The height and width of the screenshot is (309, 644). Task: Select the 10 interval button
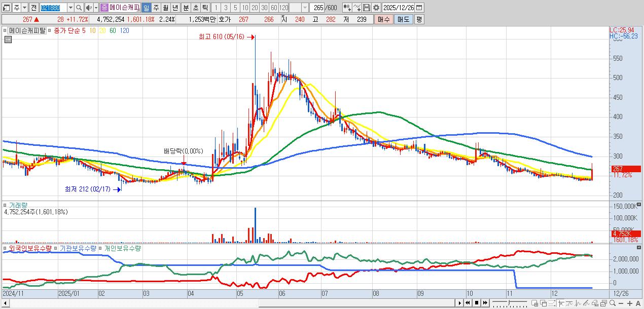(245, 8)
